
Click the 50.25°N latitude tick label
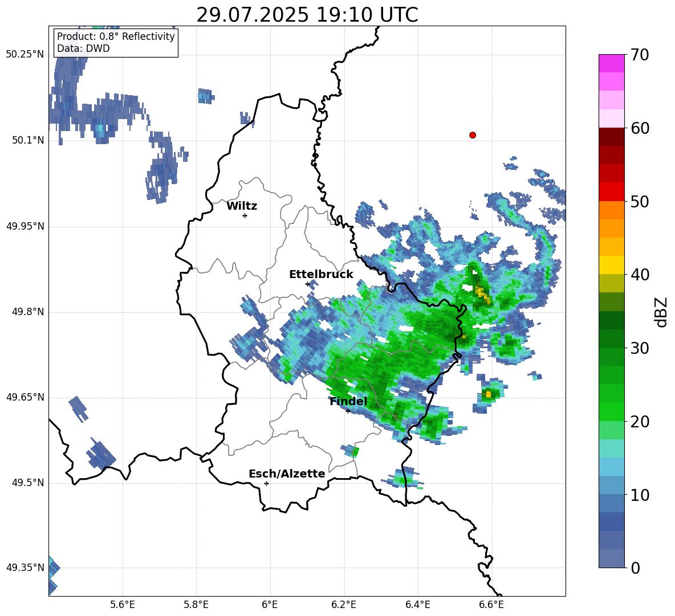(x=25, y=55)
